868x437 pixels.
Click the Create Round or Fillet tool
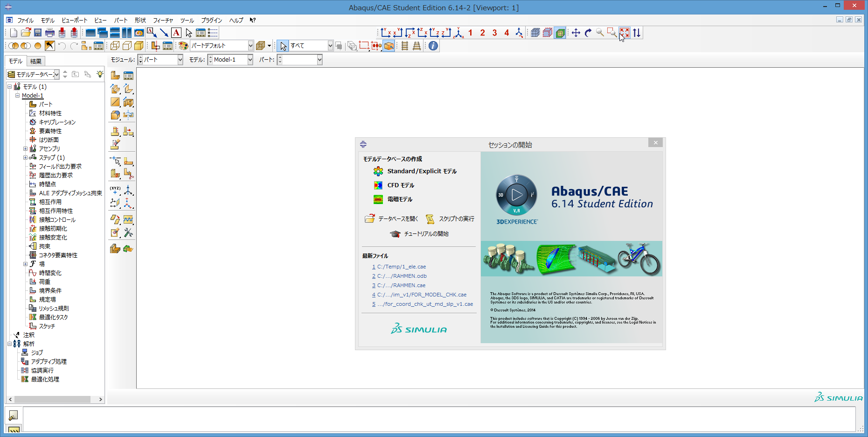115,115
